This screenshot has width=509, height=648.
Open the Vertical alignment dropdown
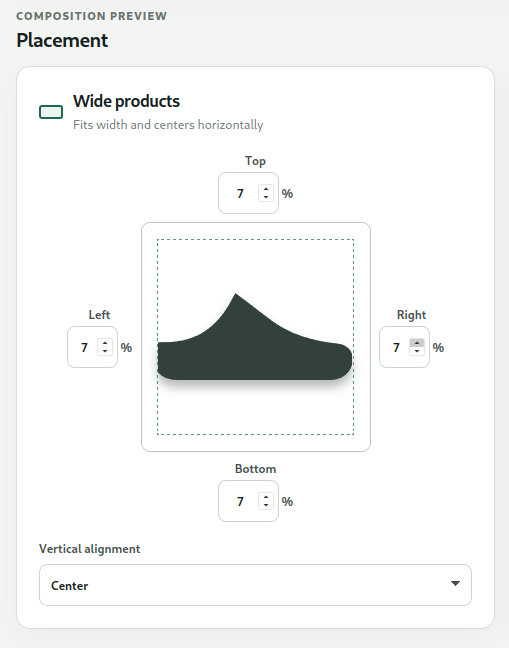coord(255,585)
